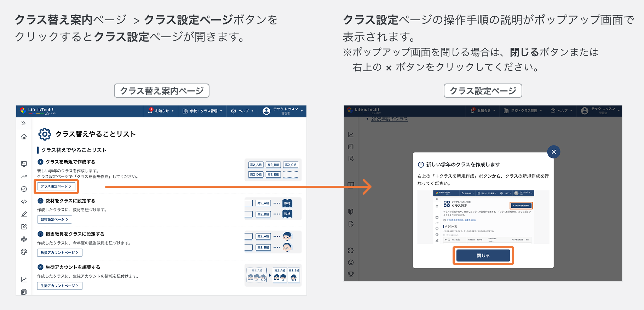Screen dimensions: 644x310
Task: Open the file-edit icon in クラス設定 sidebar
Action: click(x=351, y=224)
